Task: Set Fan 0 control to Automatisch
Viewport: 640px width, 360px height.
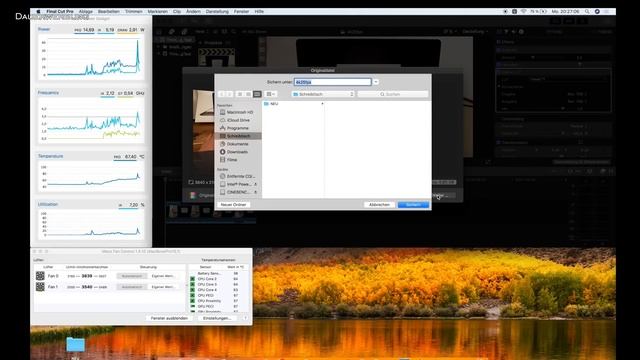Action: (x=132, y=276)
